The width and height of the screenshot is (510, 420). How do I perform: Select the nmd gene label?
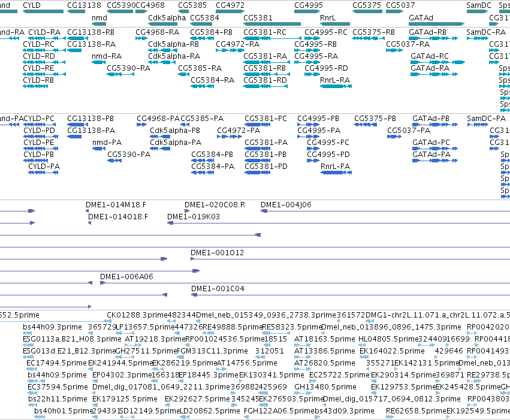coord(99,17)
